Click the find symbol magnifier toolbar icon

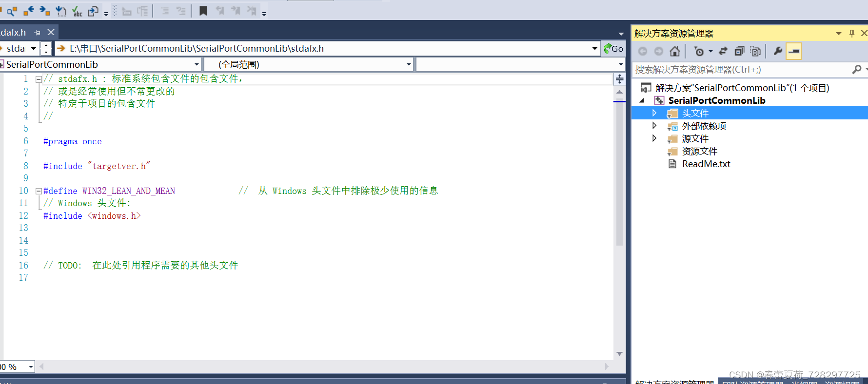tap(12, 11)
